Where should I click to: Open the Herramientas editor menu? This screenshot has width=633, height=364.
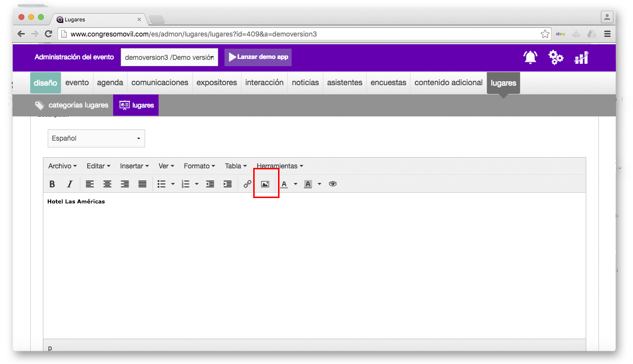280,166
